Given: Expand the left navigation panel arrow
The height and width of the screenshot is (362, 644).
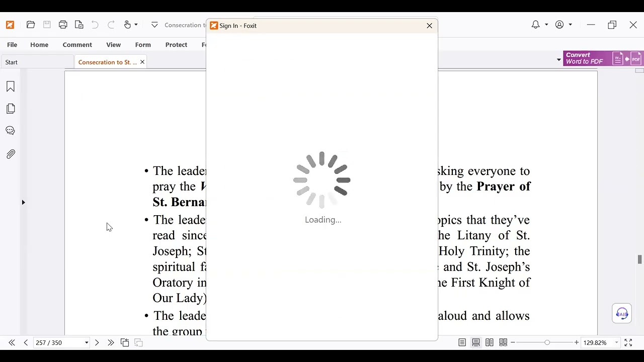Looking at the screenshot, I should (23, 202).
